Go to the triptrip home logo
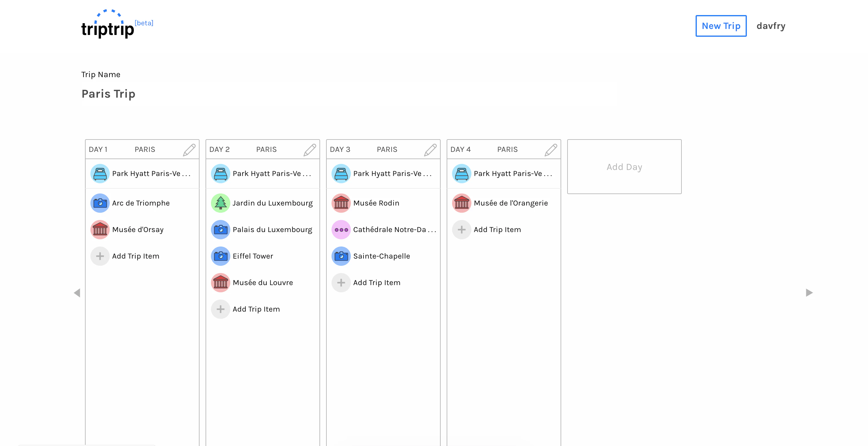 pos(108,25)
